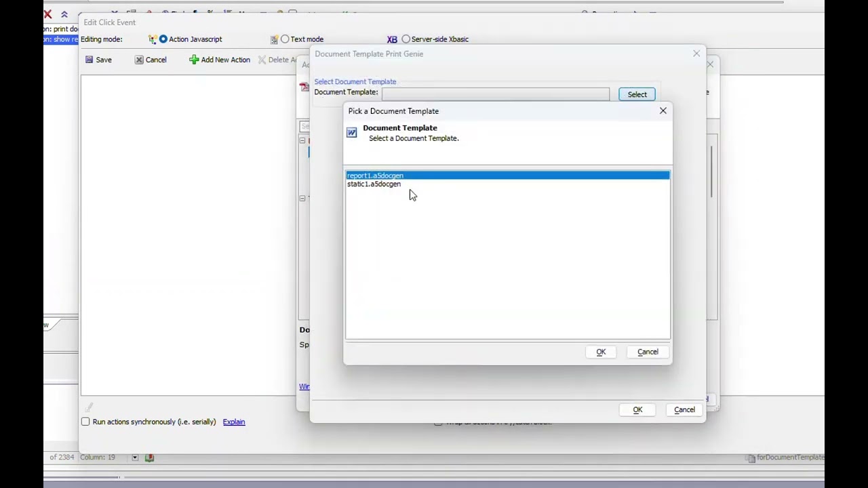Screen dimensions: 868x488
Task: Choose Text mode editing mode
Action: tap(285, 39)
